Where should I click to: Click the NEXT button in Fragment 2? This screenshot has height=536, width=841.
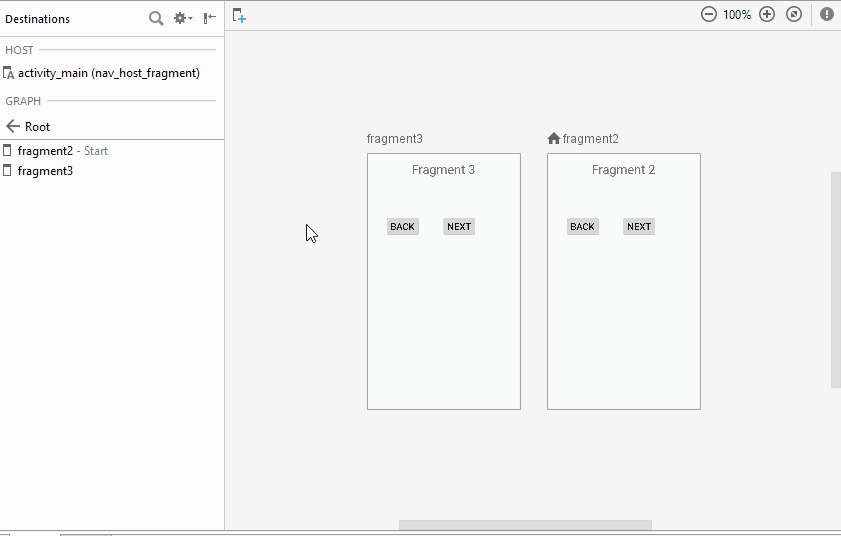pos(639,227)
